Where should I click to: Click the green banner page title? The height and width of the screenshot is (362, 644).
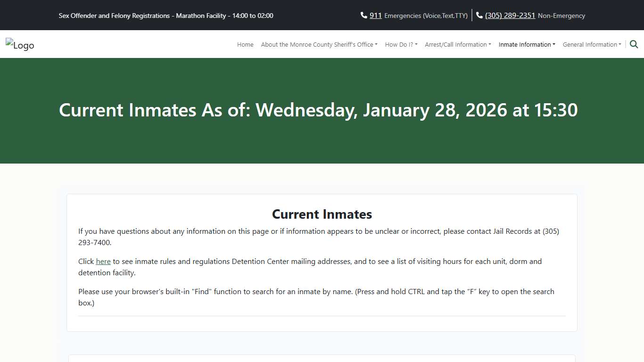(318, 110)
